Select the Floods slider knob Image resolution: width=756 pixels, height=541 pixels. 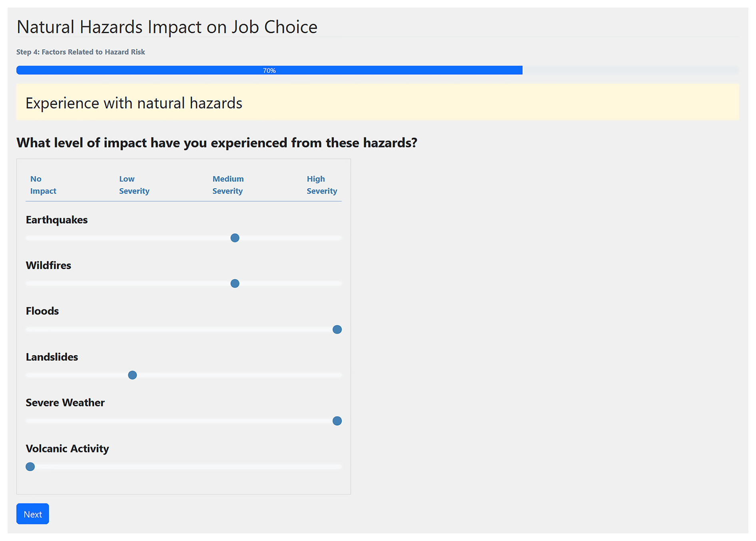pos(337,330)
